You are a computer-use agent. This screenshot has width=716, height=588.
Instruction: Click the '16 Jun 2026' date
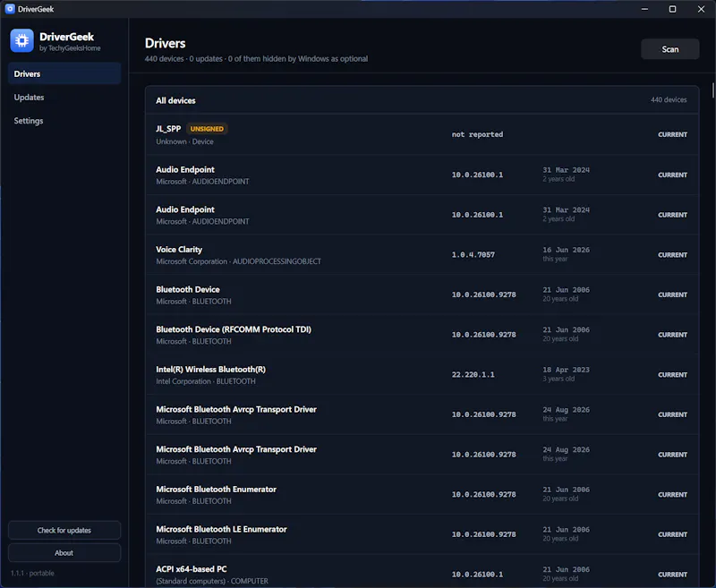click(x=566, y=250)
